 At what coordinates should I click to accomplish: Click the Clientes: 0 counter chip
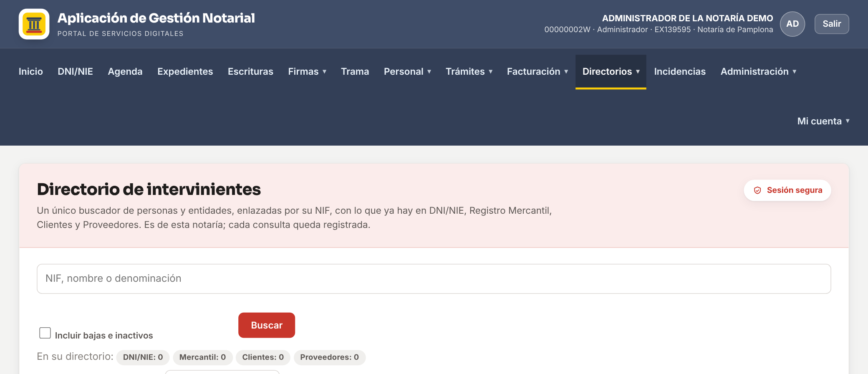tap(263, 357)
